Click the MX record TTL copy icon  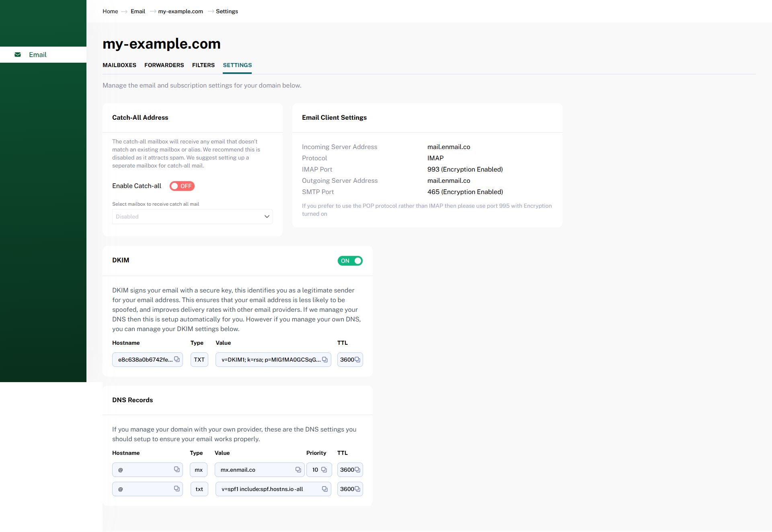357,469
